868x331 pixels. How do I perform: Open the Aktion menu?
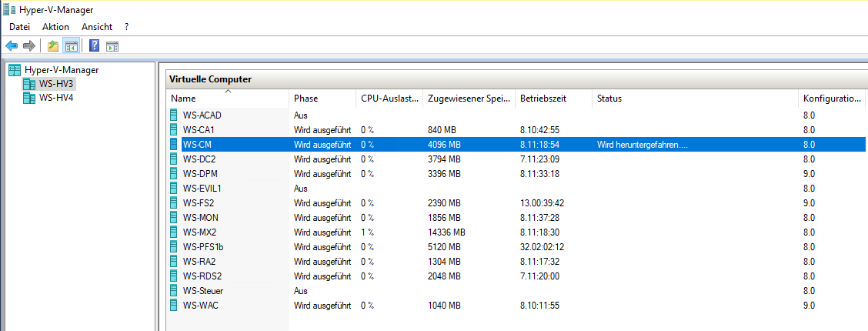(56, 27)
